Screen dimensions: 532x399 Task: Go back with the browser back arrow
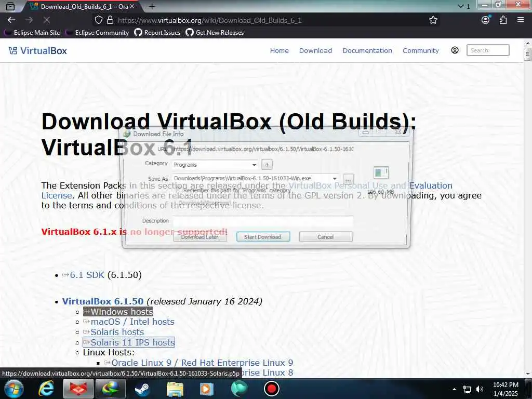pyautogui.click(x=11, y=20)
